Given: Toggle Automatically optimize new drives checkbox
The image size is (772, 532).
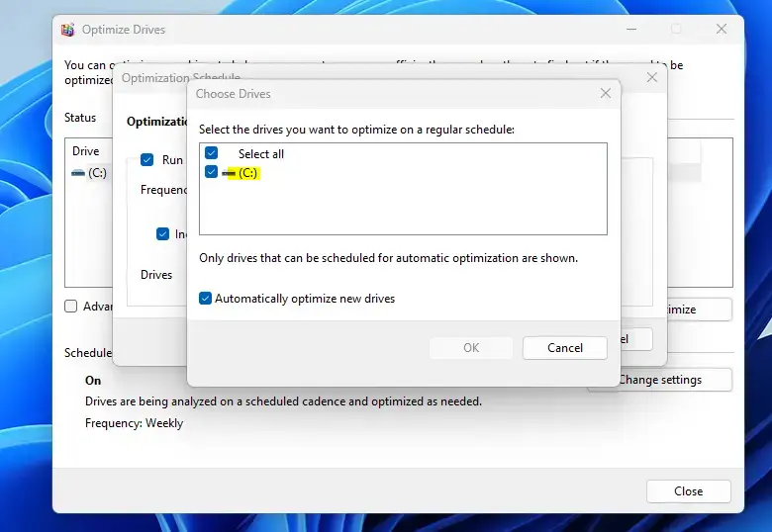Looking at the screenshot, I should click(205, 299).
